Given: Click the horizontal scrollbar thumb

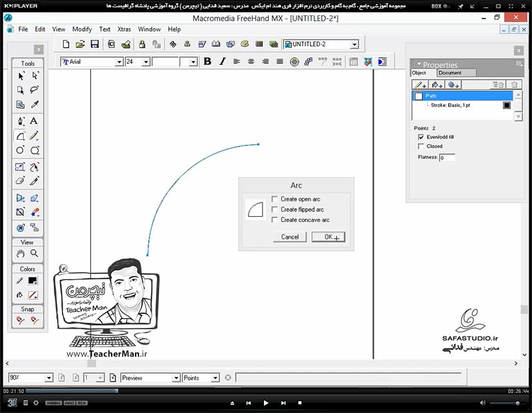Looking at the screenshot, I should click(92, 364).
